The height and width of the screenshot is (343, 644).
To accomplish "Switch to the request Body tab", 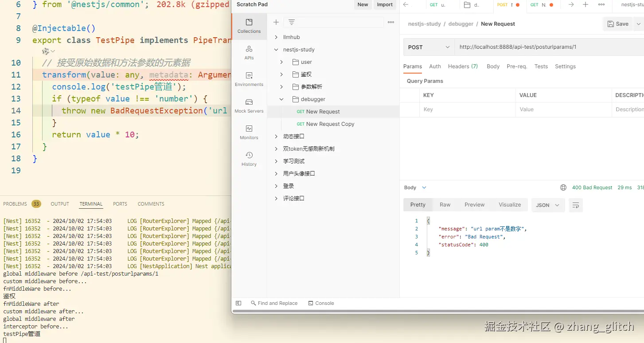I will point(493,66).
